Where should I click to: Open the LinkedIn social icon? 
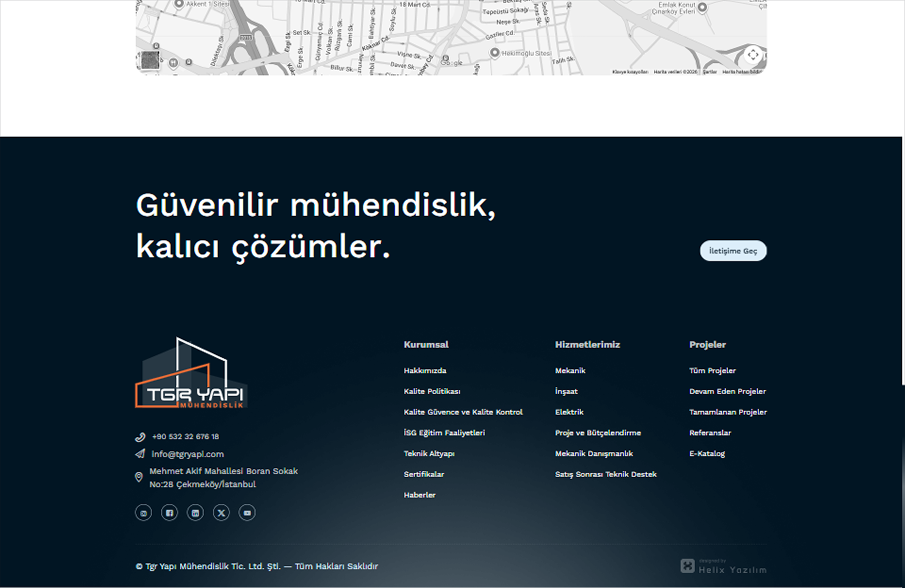[195, 513]
